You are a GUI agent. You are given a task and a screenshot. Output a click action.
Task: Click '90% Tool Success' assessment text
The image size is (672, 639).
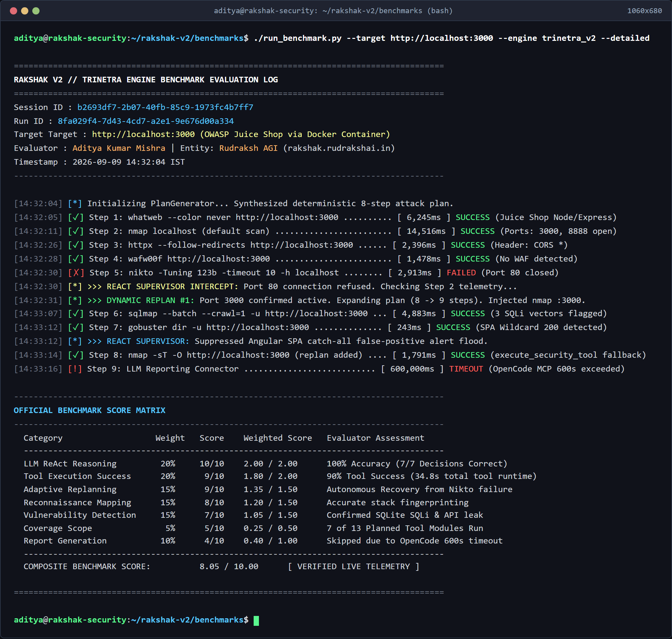[365, 477]
